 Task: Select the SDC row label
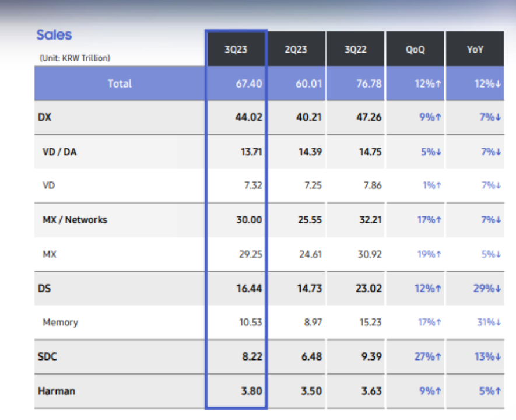coord(47,356)
